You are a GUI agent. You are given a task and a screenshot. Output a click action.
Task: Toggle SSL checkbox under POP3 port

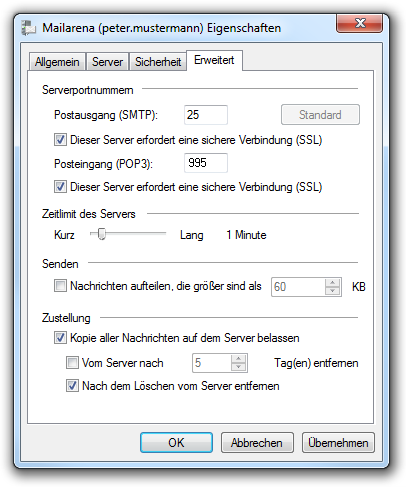tap(60, 187)
